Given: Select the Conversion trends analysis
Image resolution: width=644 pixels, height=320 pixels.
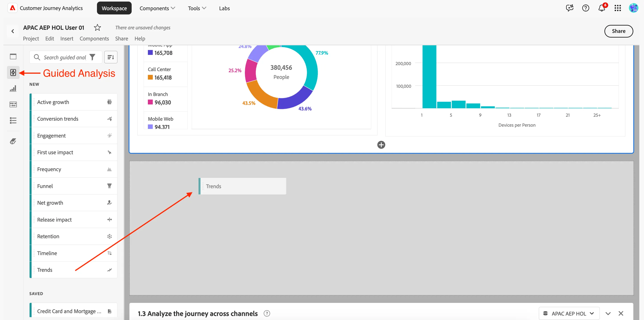Looking at the screenshot, I should point(73,119).
